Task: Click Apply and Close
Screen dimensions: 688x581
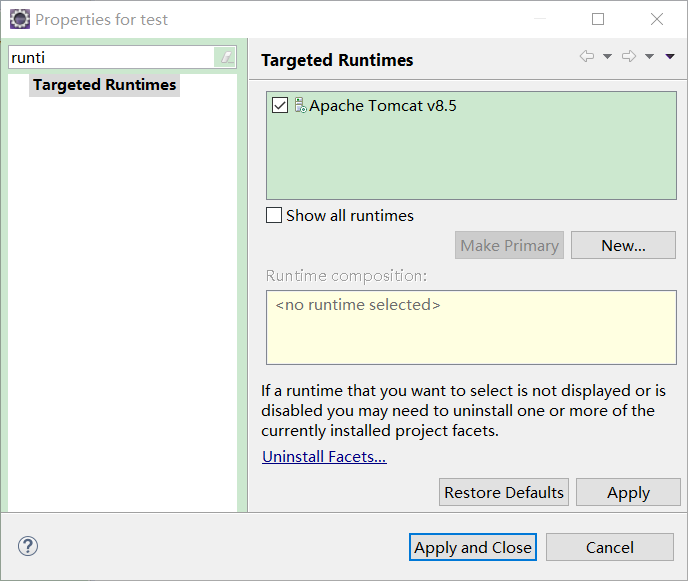Action: tap(473, 547)
